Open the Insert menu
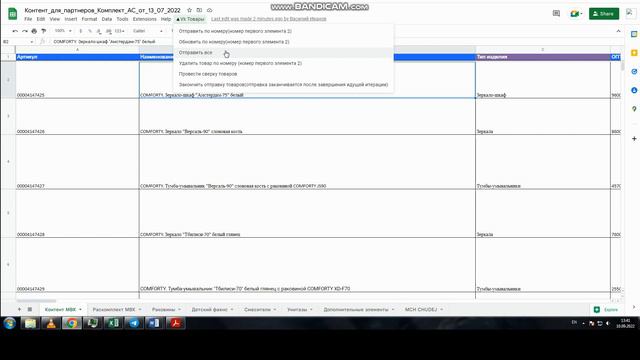The width and height of the screenshot is (640, 360). 71,19
